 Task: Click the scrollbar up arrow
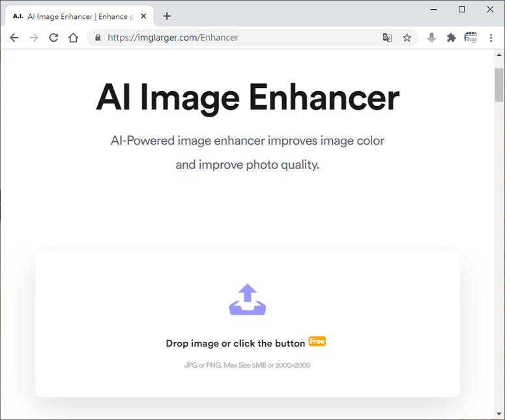(x=499, y=55)
